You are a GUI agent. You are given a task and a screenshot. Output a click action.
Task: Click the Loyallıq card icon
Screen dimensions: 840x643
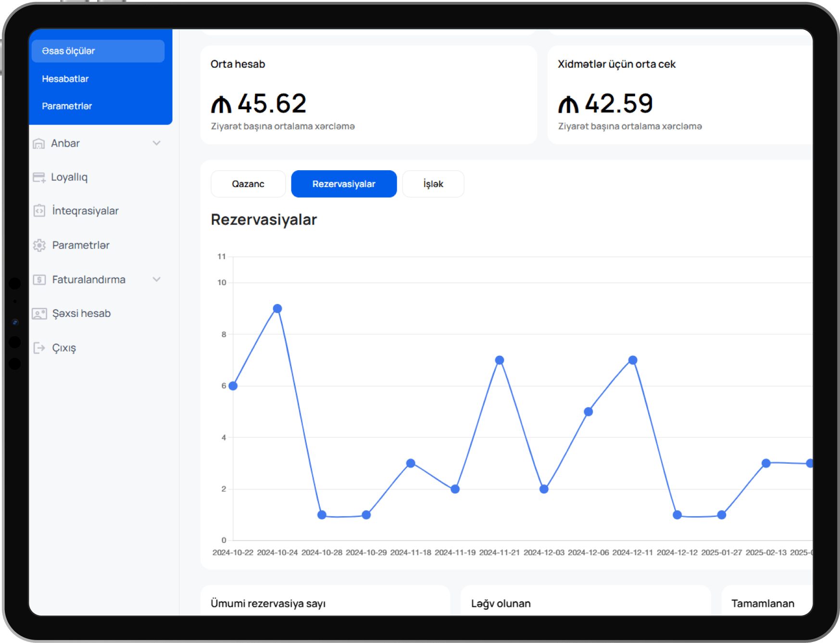pos(39,177)
